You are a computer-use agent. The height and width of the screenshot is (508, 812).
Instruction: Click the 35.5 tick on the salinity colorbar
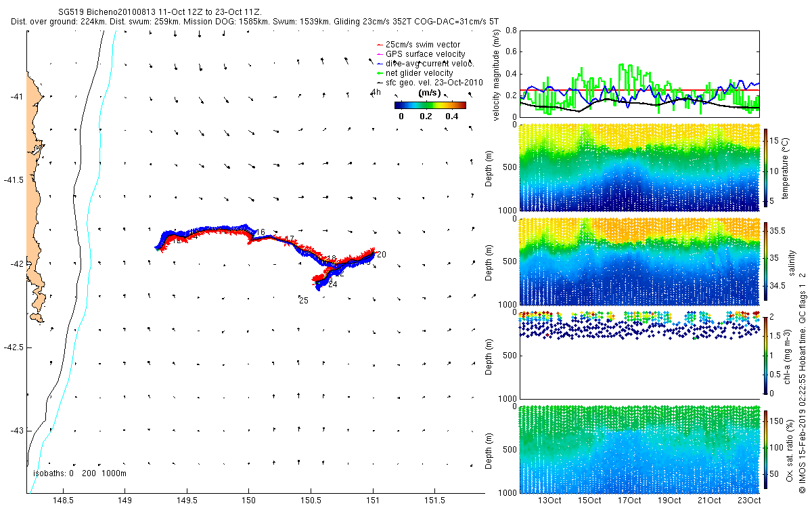click(x=778, y=231)
